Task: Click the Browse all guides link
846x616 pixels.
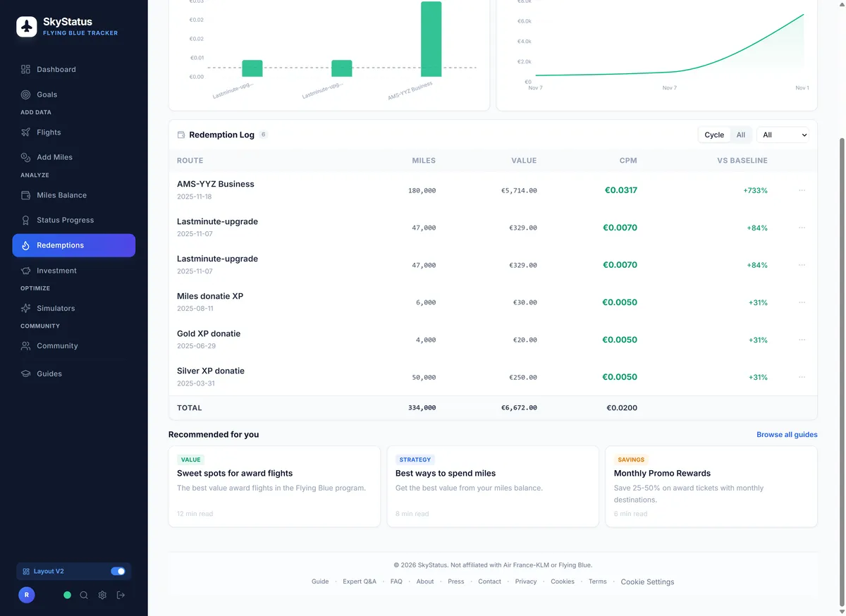Action: pyautogui.click(x=787, y=434)
